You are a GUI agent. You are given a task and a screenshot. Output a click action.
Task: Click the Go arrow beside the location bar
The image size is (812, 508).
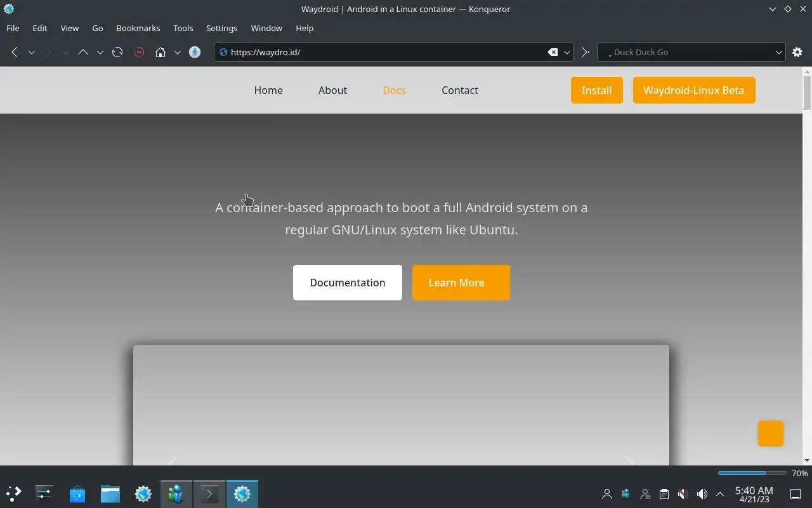tap(585, 52)
